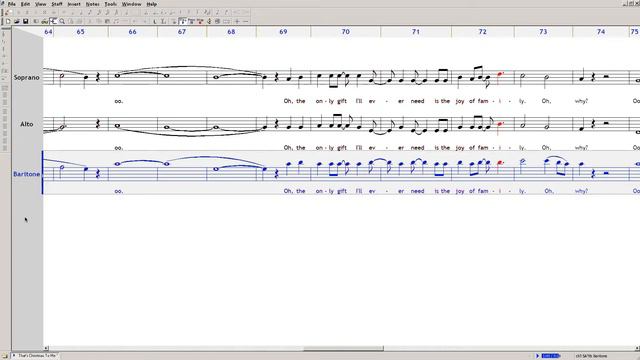Click the minus icon at toolbar end
The width and height of the screenshot is (640, 360).
click(x=245, y=21)
